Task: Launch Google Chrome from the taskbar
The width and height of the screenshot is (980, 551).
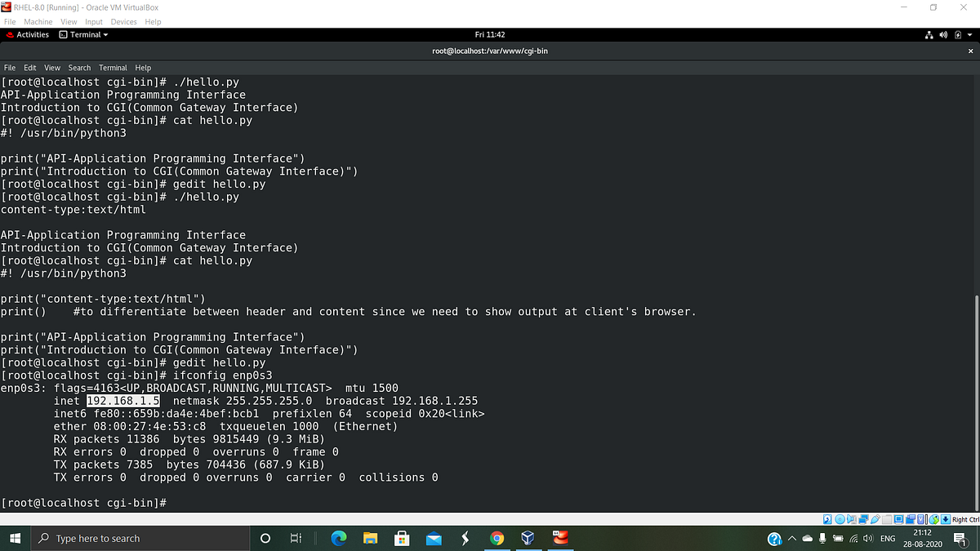Action: point(497,538)
